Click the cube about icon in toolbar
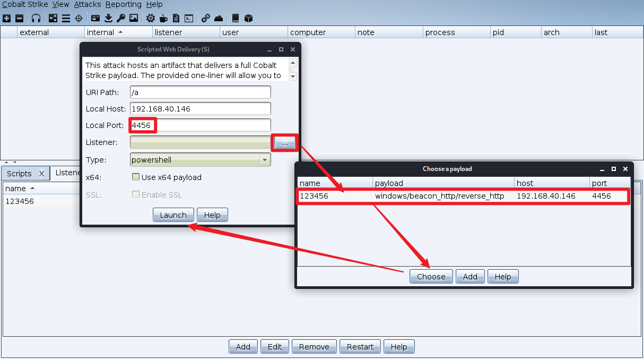644x359 pixels. 248,18
